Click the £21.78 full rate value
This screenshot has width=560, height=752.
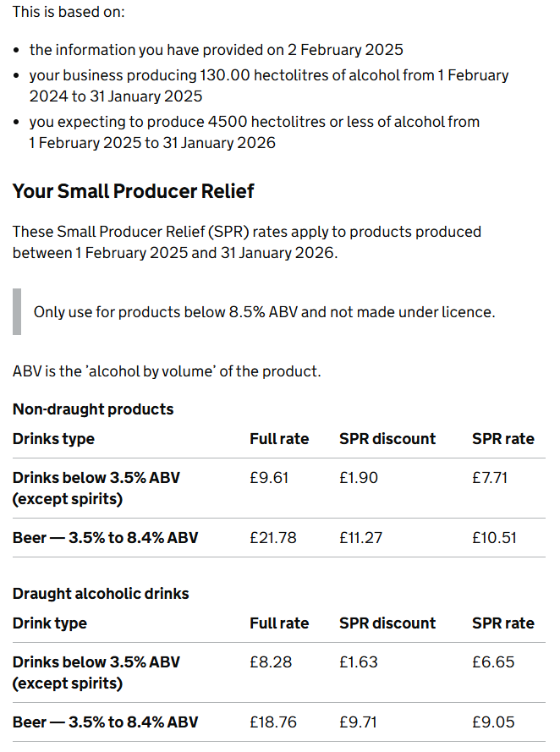(x=273, y=538)
